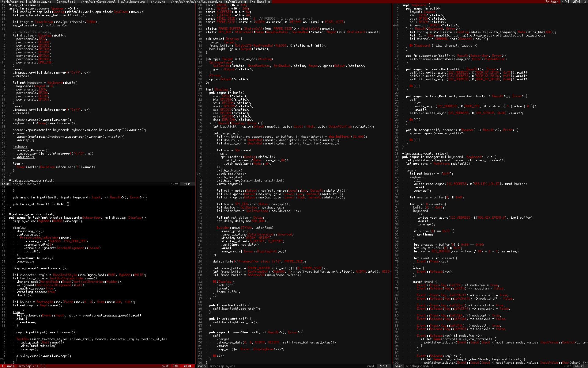Click the 'fn task' context label
The height and width of the screenshot is (368, 588).
(x=552, y=2)
